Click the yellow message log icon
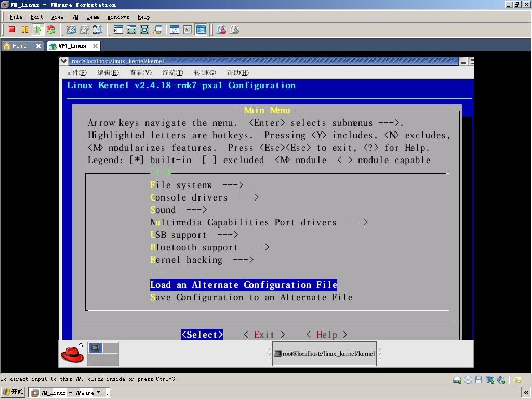 coord(517,380)
